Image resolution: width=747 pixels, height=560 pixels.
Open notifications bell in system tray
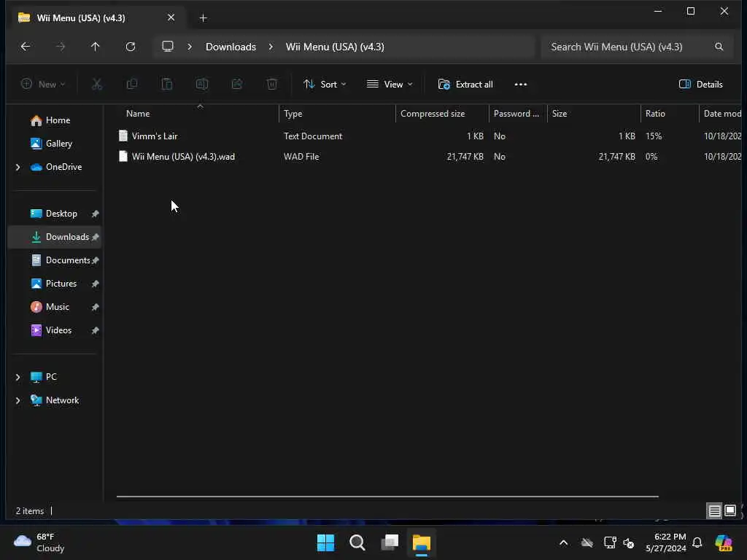[697, 542]
